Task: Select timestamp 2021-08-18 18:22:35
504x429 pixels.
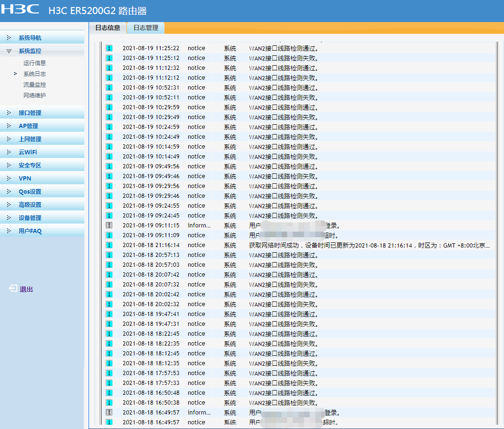Action: point(151,343)
